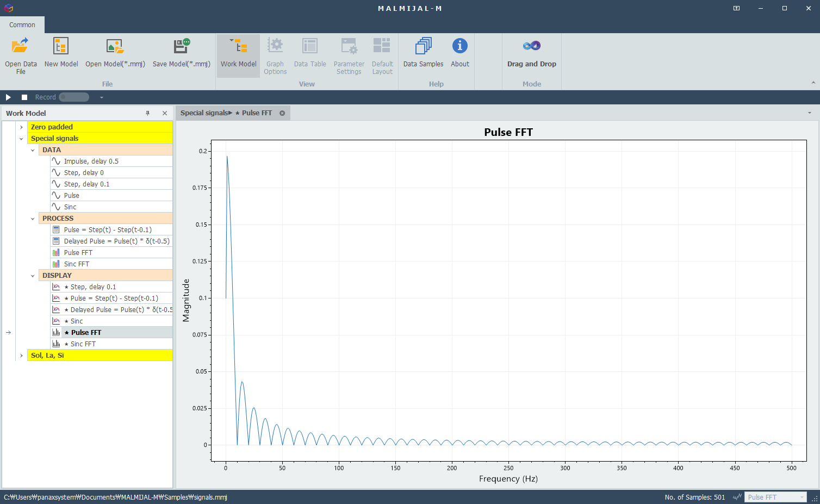Screen dimensions: 820x504
Task: Toggle the Work Model panel button
Action: [238, 55]
